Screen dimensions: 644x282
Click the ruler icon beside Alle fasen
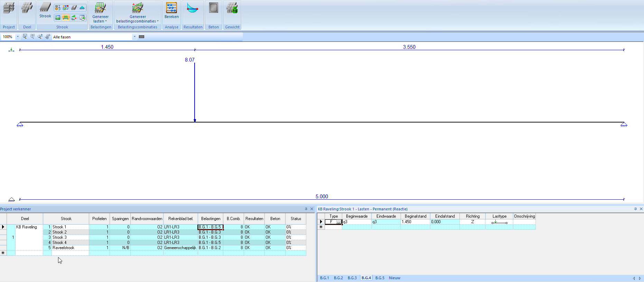click(x=141, y=37)
